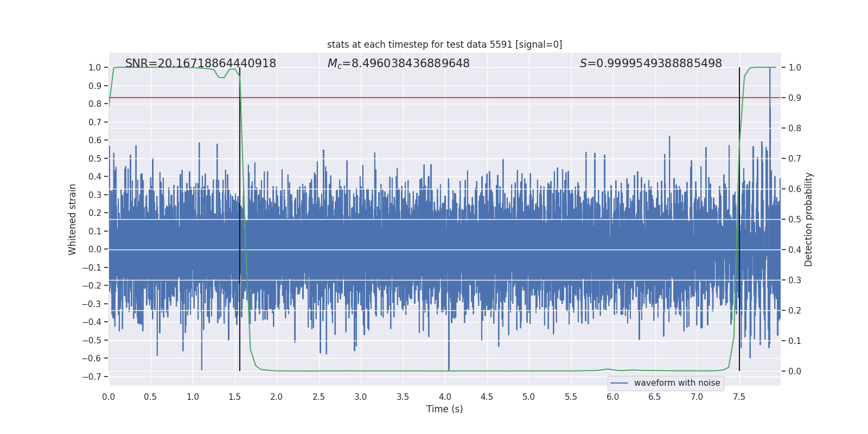
Task: Select the −0.6 tick on the whitened strain axis
Action: (x=92, y=359)
